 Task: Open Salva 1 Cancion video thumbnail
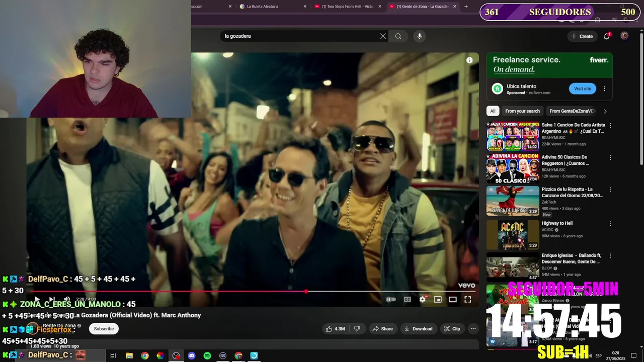click(x=513, y=136)
